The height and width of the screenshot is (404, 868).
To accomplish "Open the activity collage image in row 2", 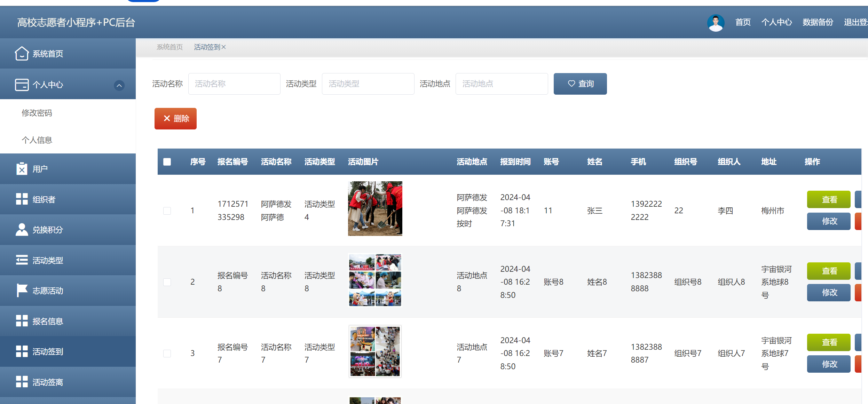I will [375, 280].
